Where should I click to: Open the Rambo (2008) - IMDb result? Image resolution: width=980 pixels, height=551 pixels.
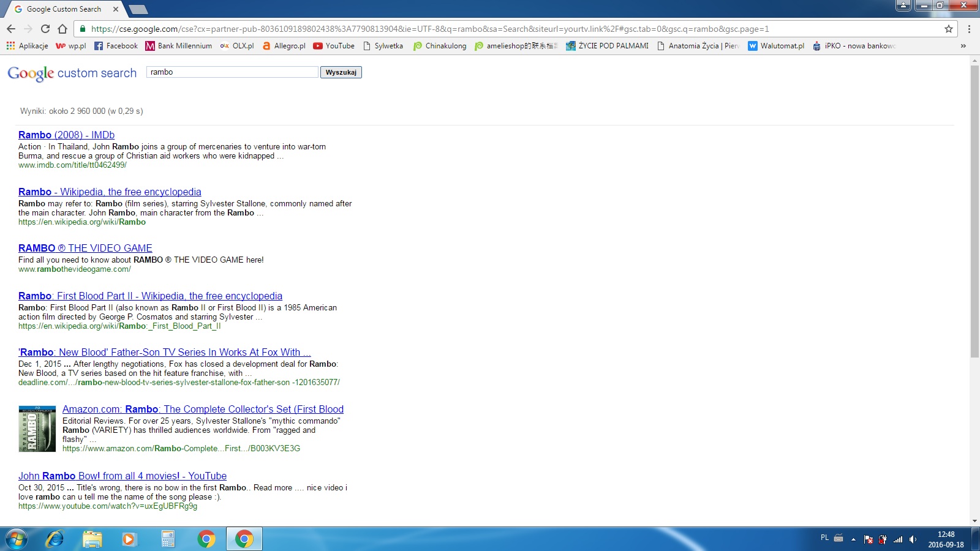pos(66,135)
